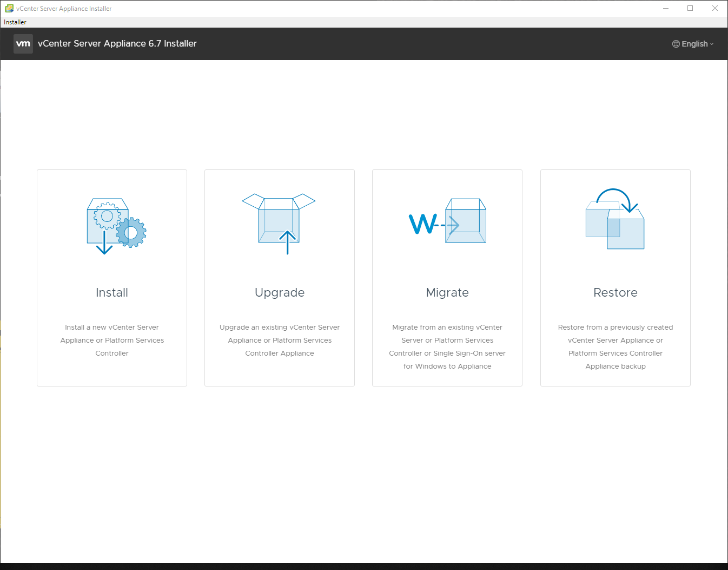728x570 pixels.
Task: Select the Restore heading
Action: [616, 292]
